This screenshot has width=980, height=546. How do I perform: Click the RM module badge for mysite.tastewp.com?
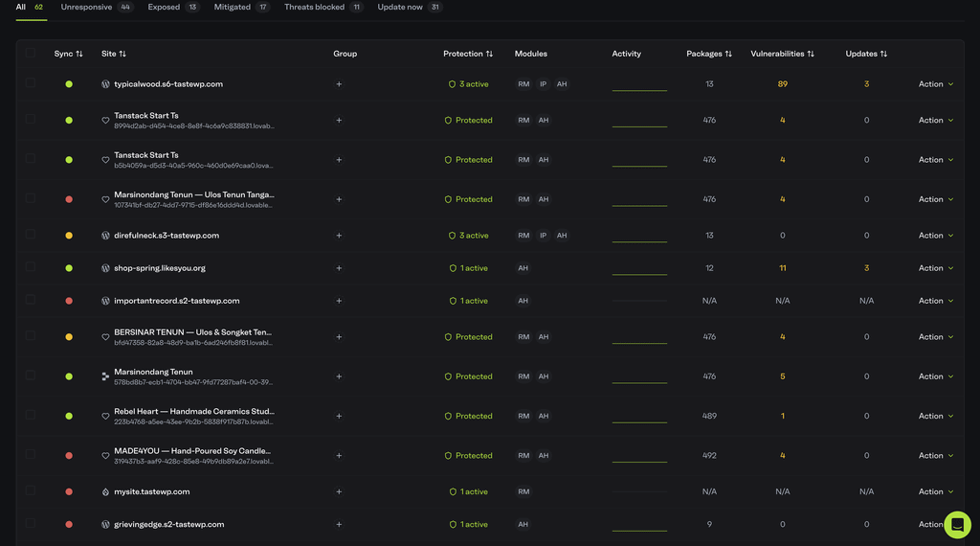pyautogui.click(x=523, y=491)
